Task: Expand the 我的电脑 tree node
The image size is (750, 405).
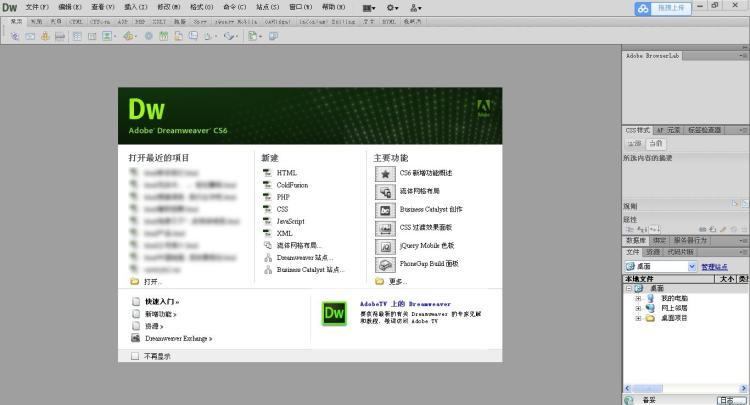Action: click(638, 298)
